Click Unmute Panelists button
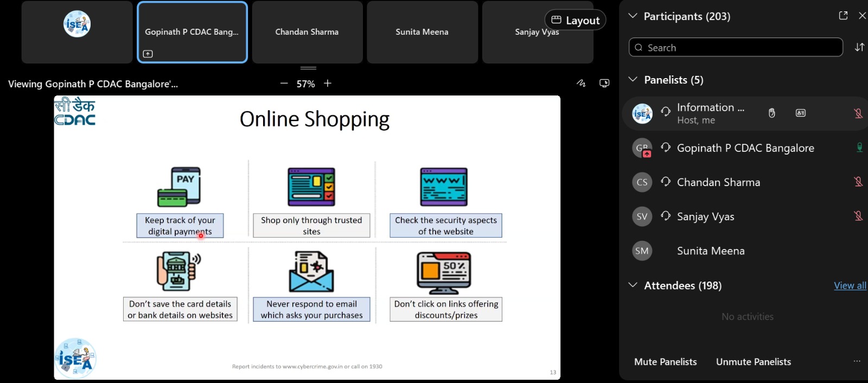The width and height of the screenshot is (868, 383). (754, 362)
